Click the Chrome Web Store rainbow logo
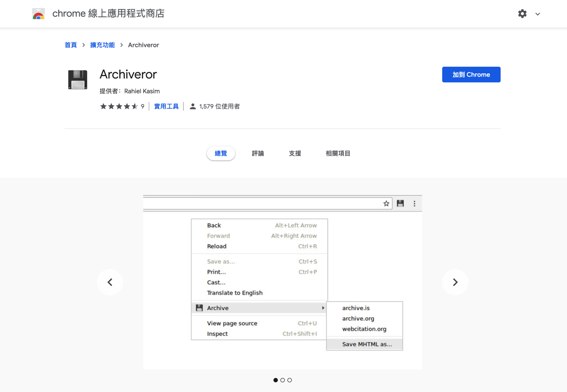The height and width of the screenshot is (392, 567). (x=39, y=14)
